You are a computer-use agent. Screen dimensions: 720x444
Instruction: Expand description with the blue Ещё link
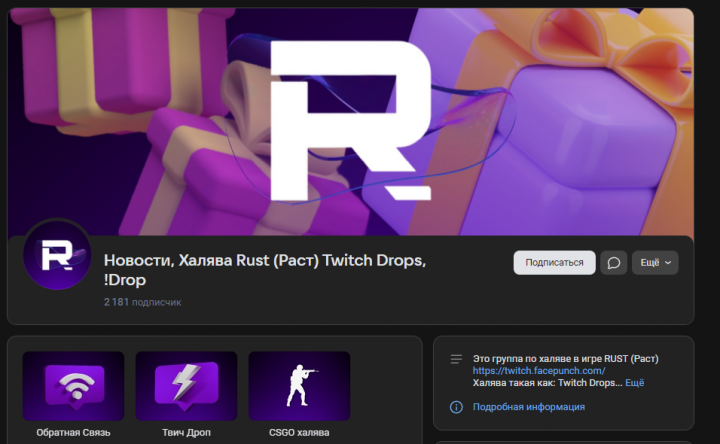(x=635, y=383)
